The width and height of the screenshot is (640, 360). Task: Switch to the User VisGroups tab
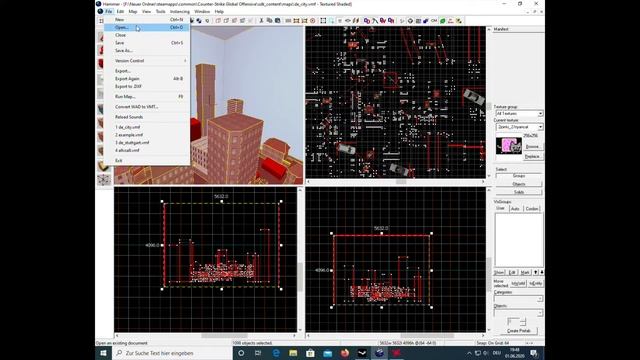coord(500,209)
